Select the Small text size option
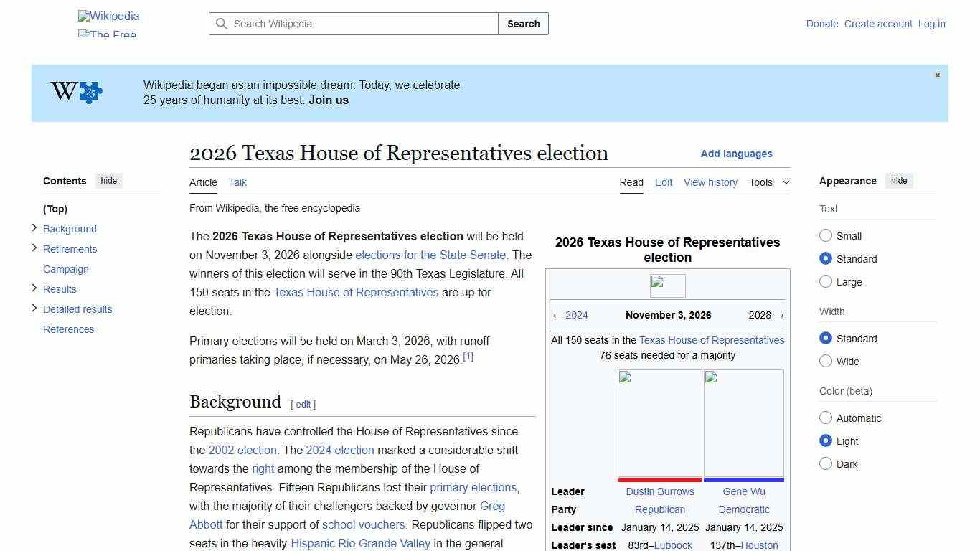Screen dimensions: 980x551 (826, 235)
